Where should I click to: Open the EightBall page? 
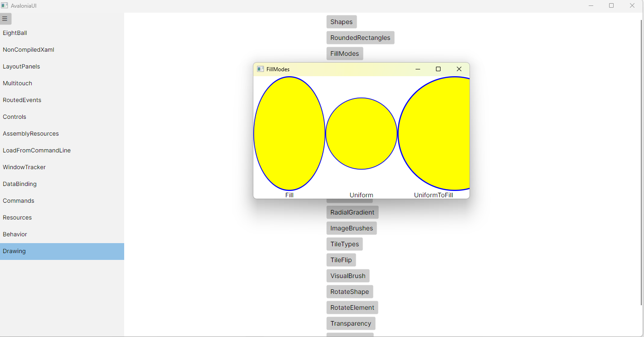pos(62,33)
